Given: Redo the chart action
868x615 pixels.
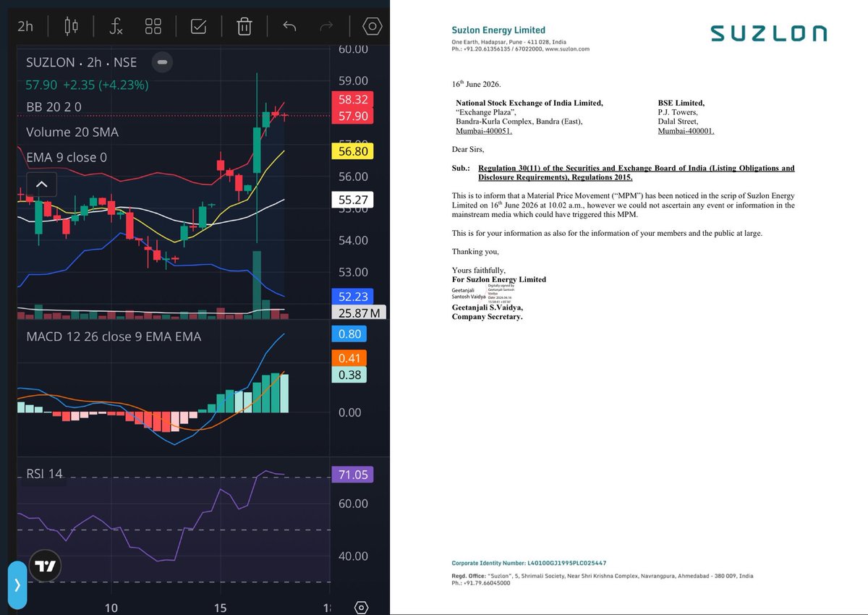Looking at the screenshot, I should coord(326,27).
